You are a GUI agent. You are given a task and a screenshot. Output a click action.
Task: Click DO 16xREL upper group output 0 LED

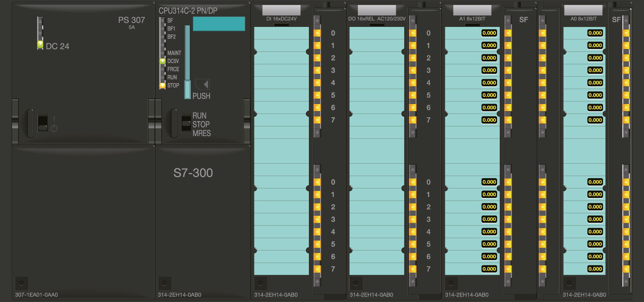pyautogui.click(x=413, y=33)
